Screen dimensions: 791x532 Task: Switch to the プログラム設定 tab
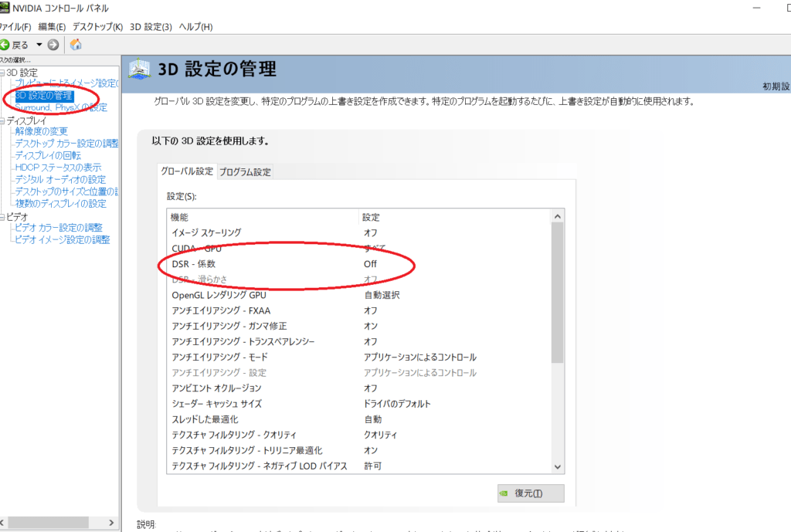click(x=245, y=172)
